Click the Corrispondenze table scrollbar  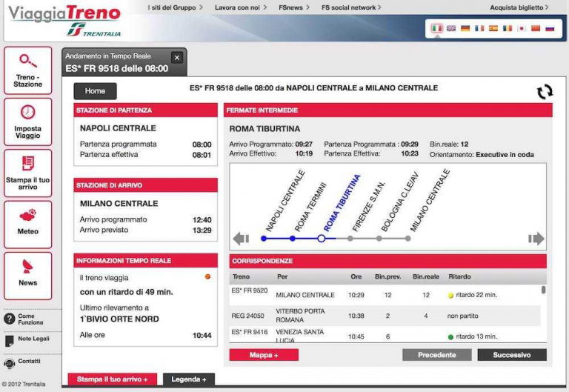pyautogui.click(x=543, y=290)
